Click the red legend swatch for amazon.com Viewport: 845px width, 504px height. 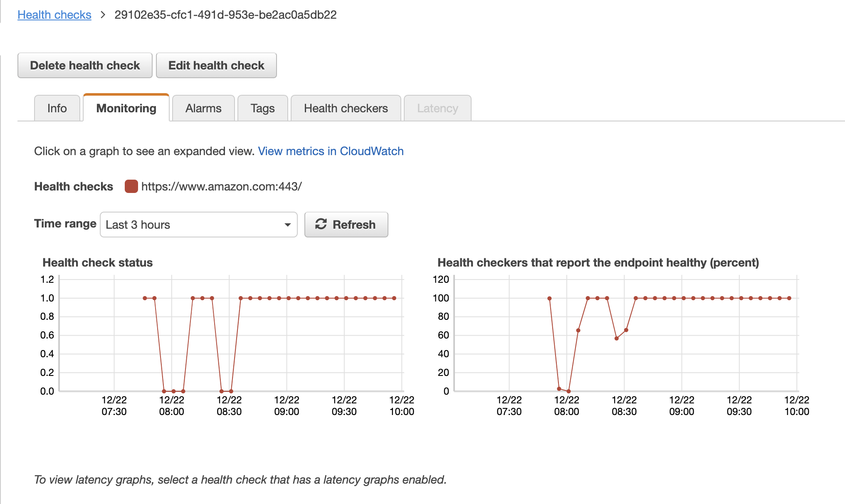click(131, 186)
